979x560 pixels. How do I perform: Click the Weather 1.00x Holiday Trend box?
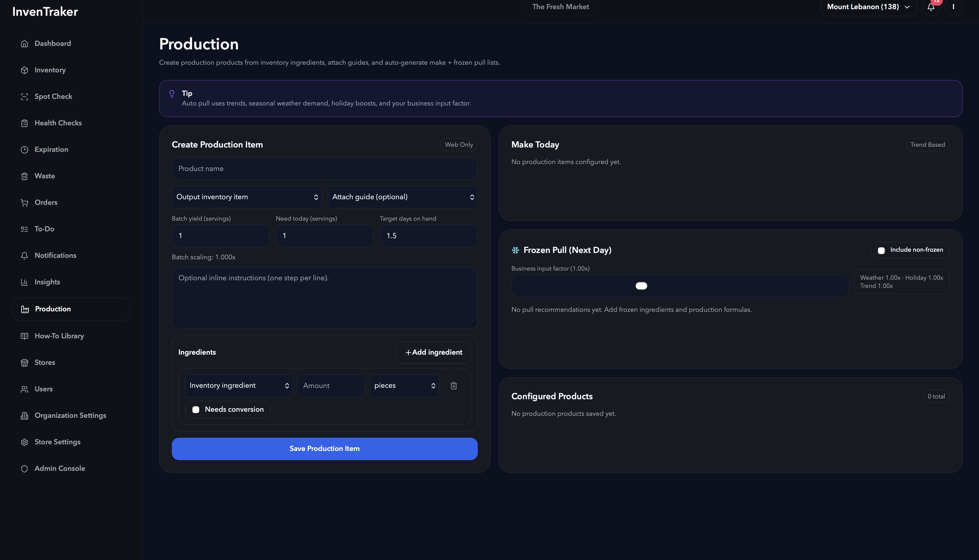click(901, 282)
